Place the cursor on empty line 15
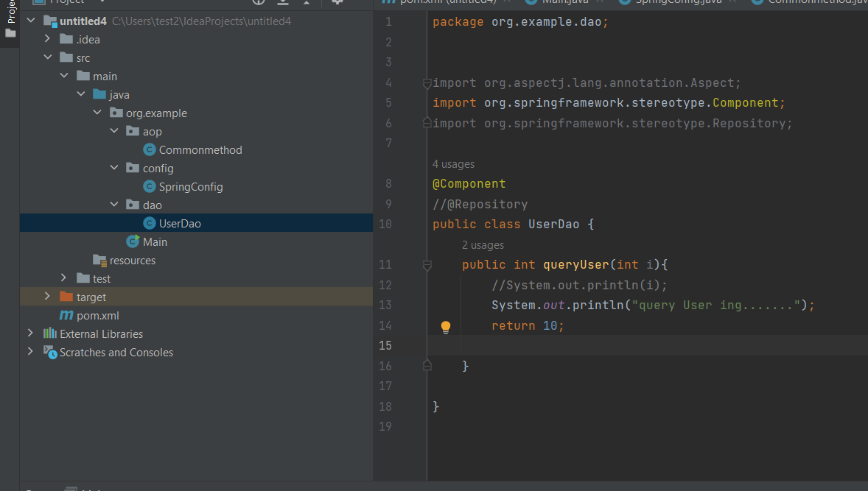The image size is (868, 491). pos(648,345)
